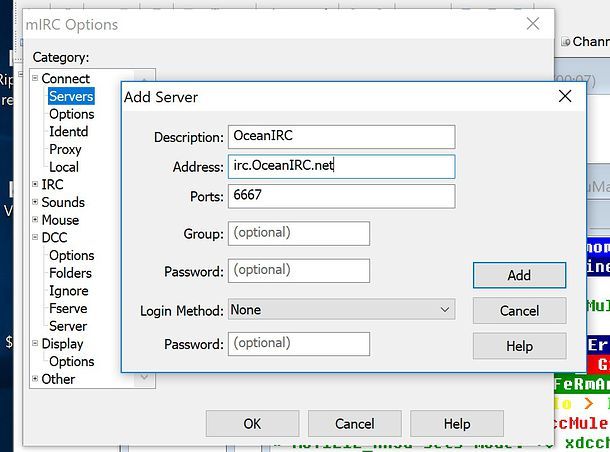Click Help in the Add Server dialog
610x452 pixels.
[519, 346]
